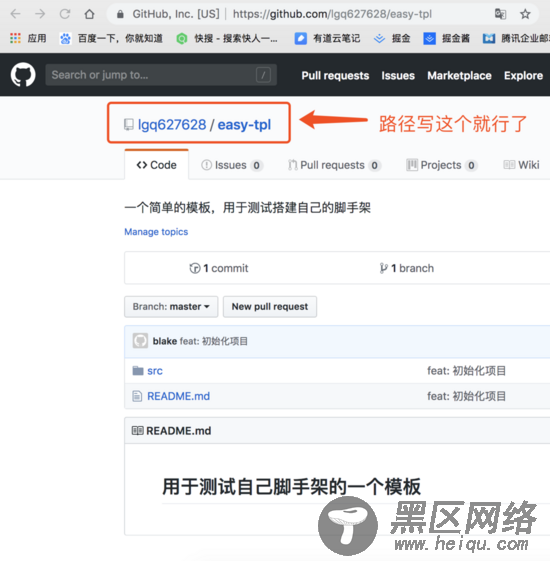Click the README.md file icon in list

point(137,396)
